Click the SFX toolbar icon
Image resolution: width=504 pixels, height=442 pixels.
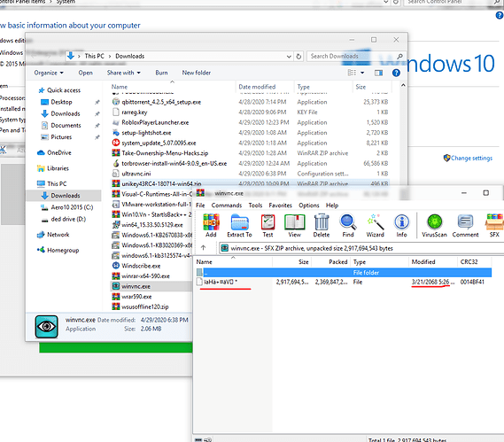[494, 226]
